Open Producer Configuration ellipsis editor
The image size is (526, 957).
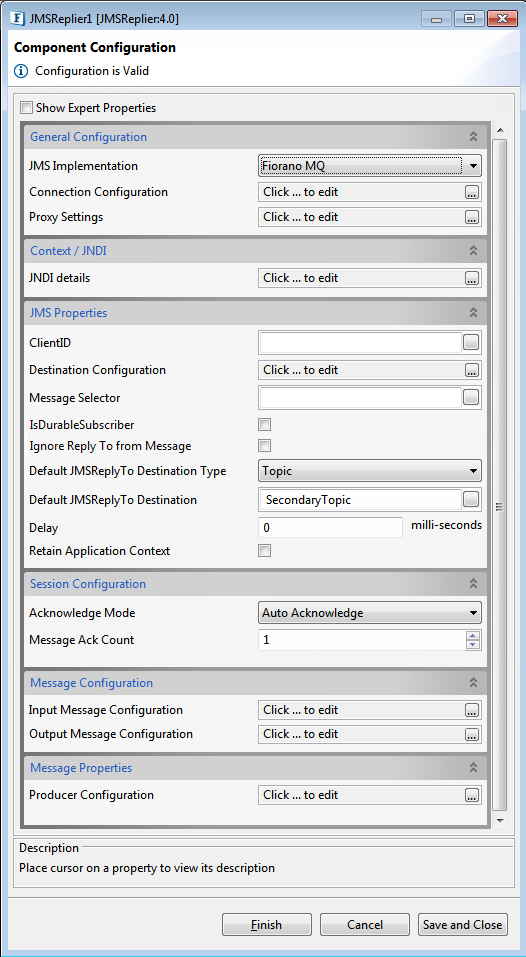(472, 795)
